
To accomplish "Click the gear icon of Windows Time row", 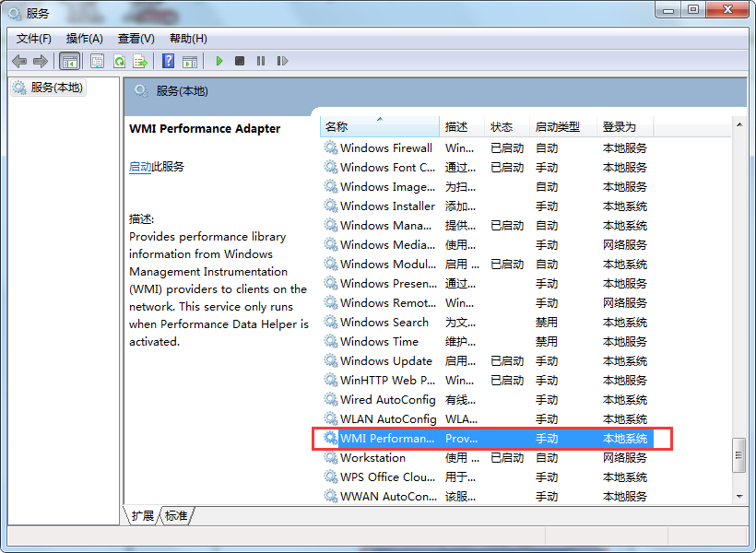I will click(x=331, y=341).
